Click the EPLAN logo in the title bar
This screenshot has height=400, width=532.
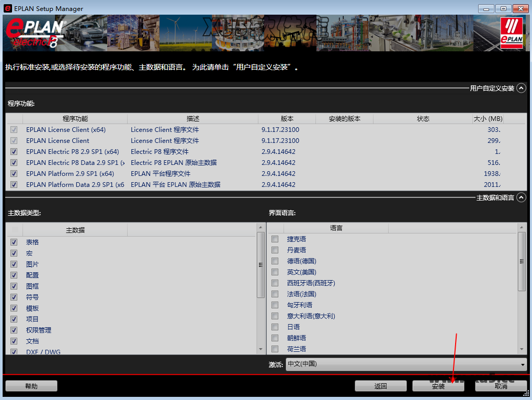tap(6, 8)
